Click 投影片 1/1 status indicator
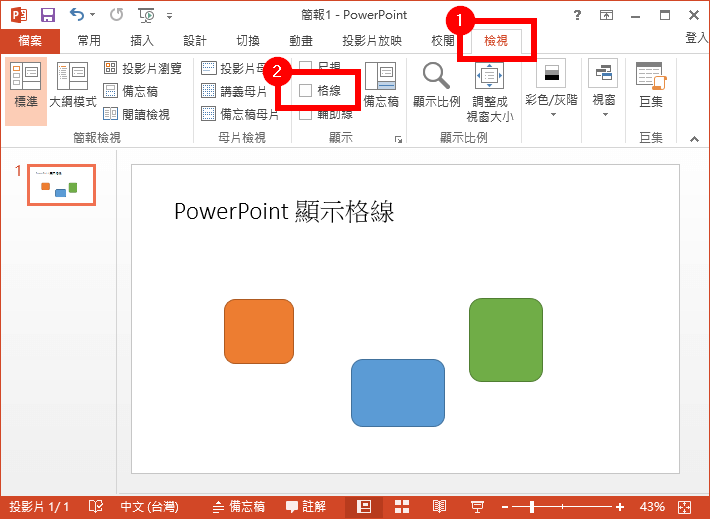The image size is (710, 519). coord(39,506)
